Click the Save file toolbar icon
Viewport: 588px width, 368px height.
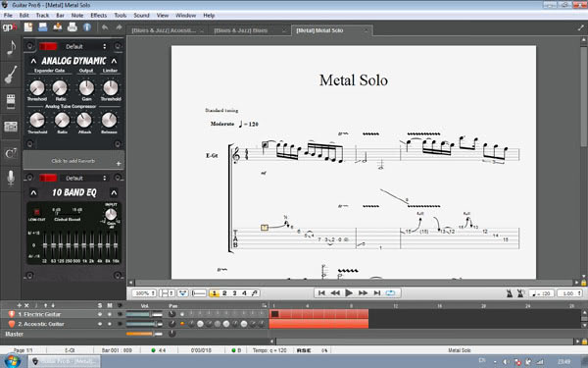click(58, 27)
